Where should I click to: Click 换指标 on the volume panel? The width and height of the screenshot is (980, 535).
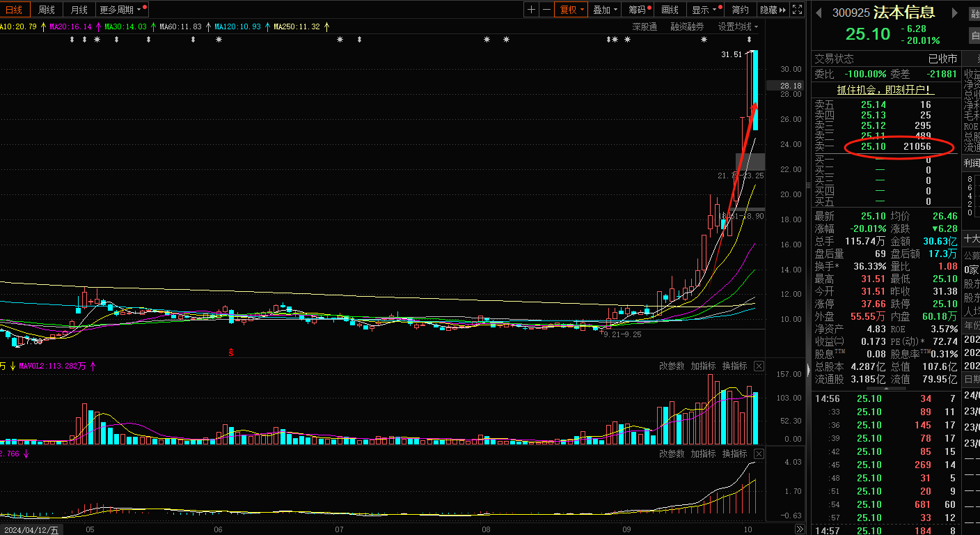click(734, 366)
